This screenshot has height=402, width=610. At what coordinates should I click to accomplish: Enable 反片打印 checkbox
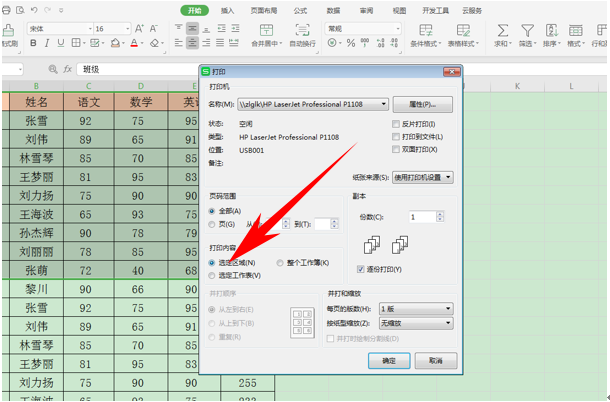(x=396, y=124)
